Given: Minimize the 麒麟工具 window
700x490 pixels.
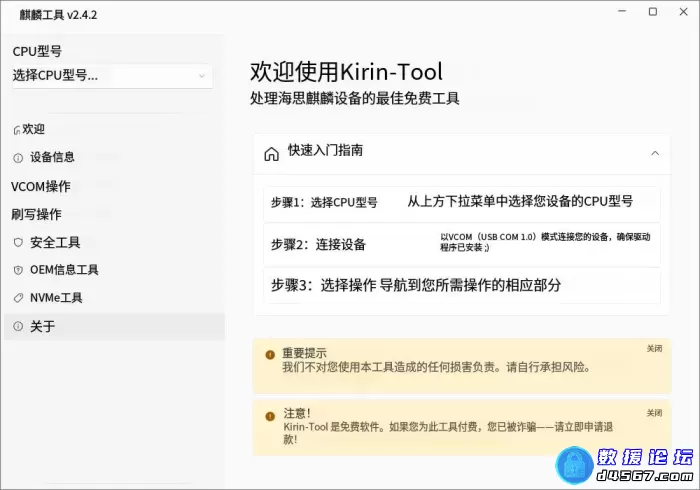Looking at the screenshot, I should pos(622,12).
